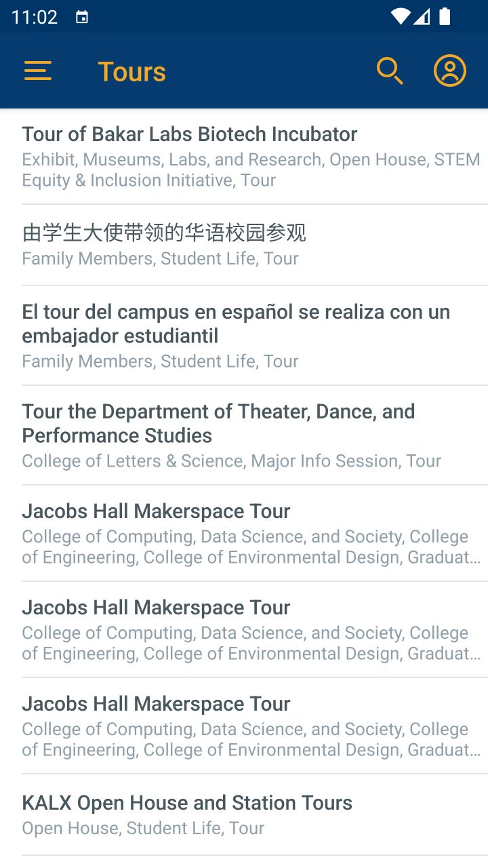488x868 pixels.
Task: Tap the cellular signal icon
Action: click(422, 17)
